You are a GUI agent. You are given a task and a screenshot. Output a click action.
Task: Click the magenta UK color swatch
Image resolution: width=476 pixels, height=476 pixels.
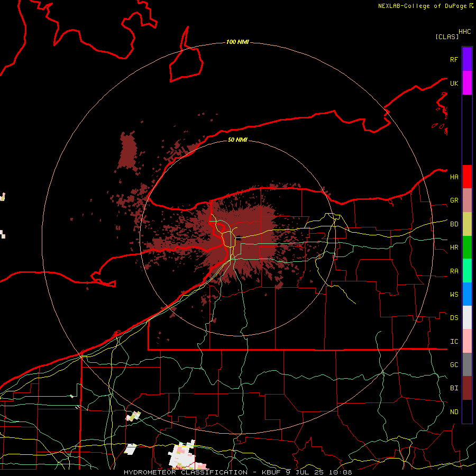coord(467,83)
